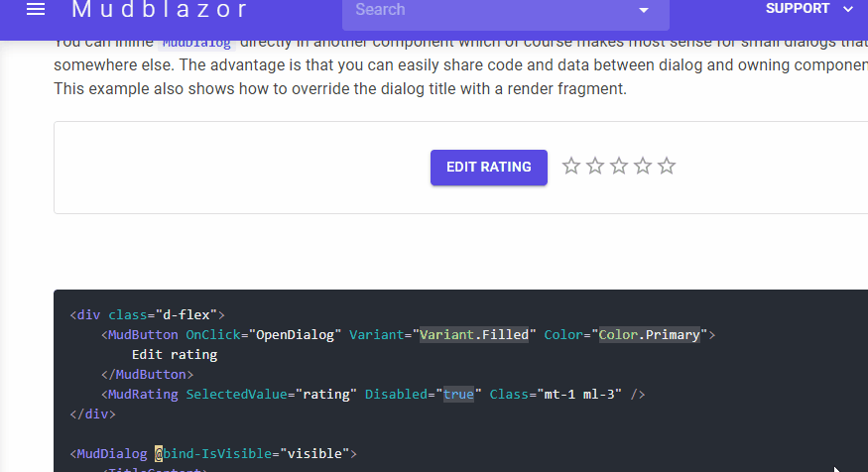Image resolution: width=868 pixels, height=472 pixels.
Task: Open the Mudblazor home logo text
Action: [160, 9]
